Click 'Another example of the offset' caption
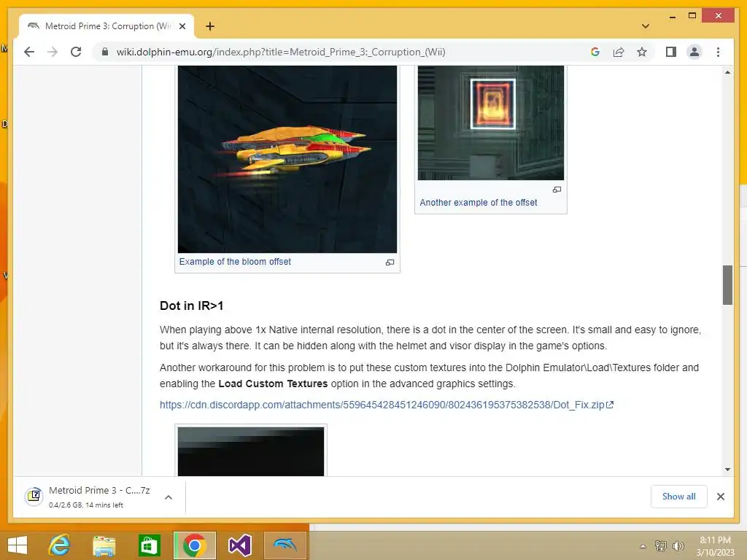This screenshot has height=560, width=747. (479, 203)
